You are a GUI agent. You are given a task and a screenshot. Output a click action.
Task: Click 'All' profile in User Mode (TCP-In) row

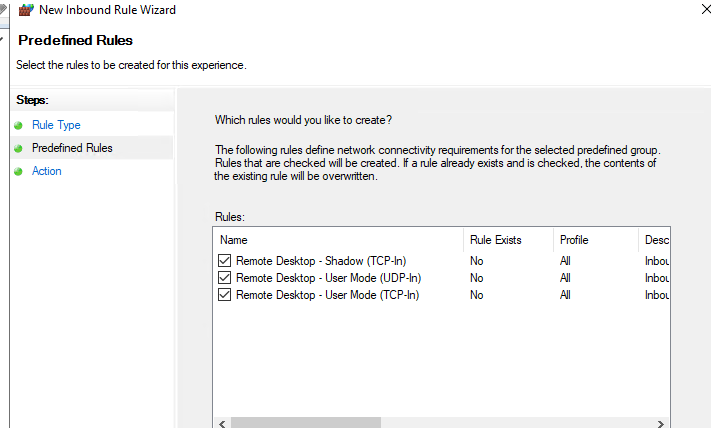click(x=565, y=295)
